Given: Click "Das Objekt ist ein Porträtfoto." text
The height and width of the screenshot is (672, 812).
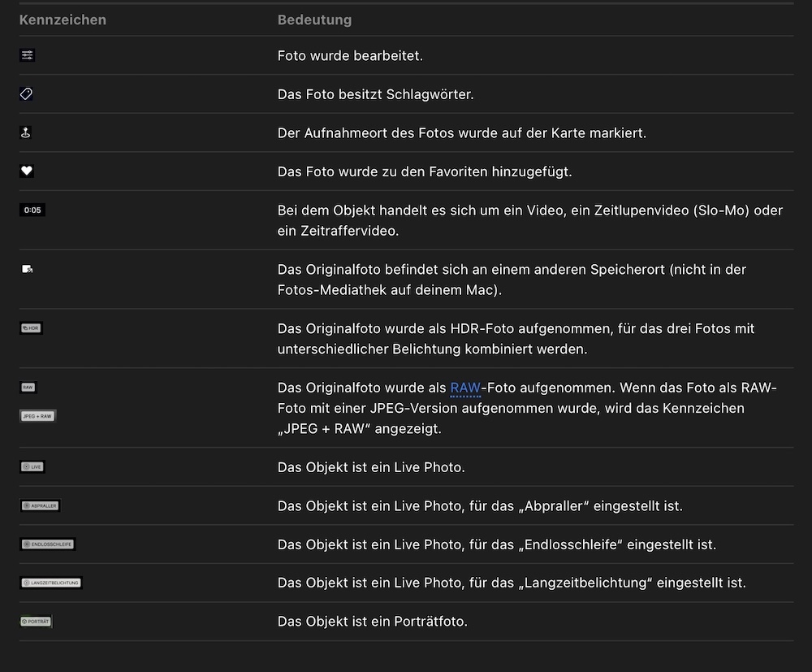Looking at the screenshot, I should tap(373, 622).
